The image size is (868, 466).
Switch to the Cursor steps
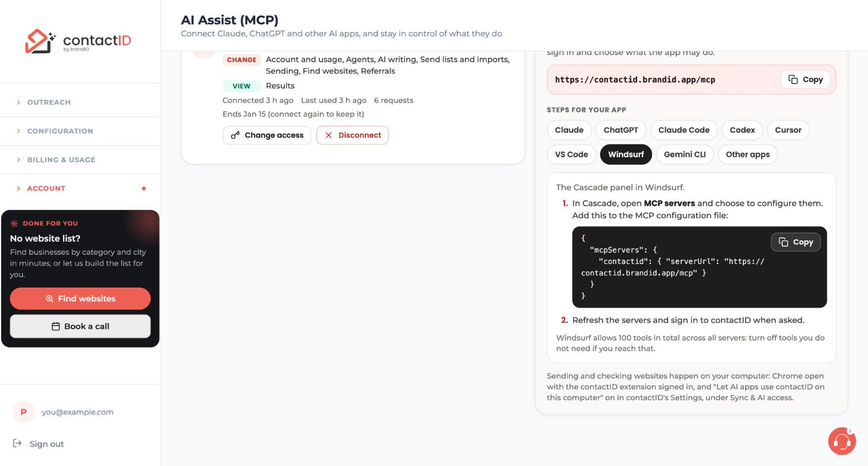click(788, 130)
